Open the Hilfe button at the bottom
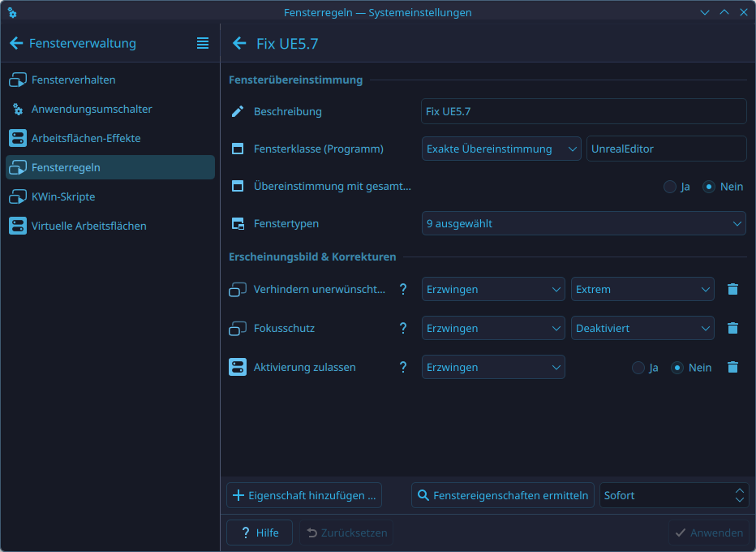The width and height of the screenshot is (756, 552). [259, 533]
